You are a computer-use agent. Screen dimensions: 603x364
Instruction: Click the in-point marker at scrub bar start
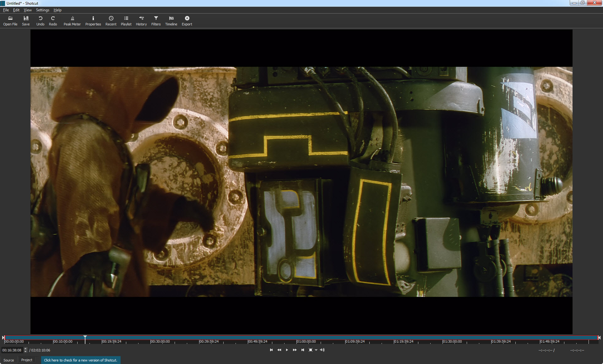3,338
